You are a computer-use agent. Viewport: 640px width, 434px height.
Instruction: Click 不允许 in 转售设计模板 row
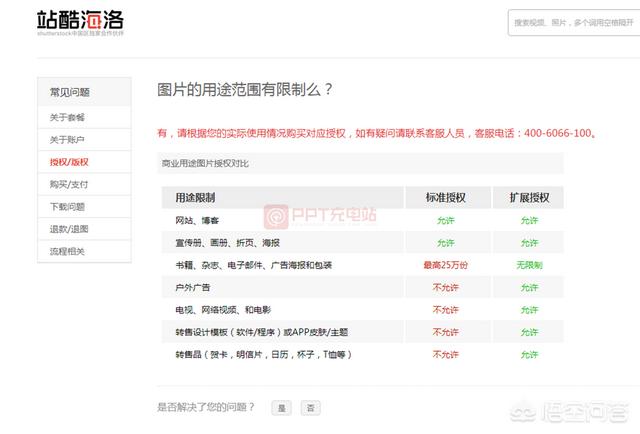coord(446,332)
